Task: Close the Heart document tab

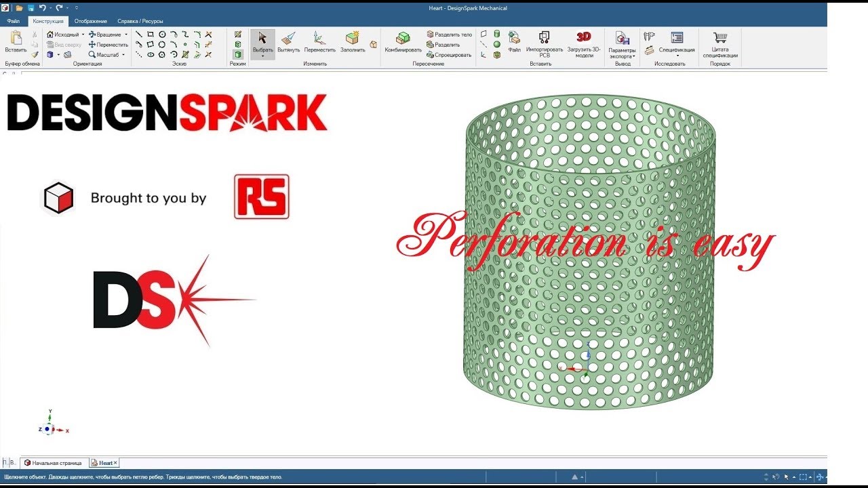Action: (115, 463)
